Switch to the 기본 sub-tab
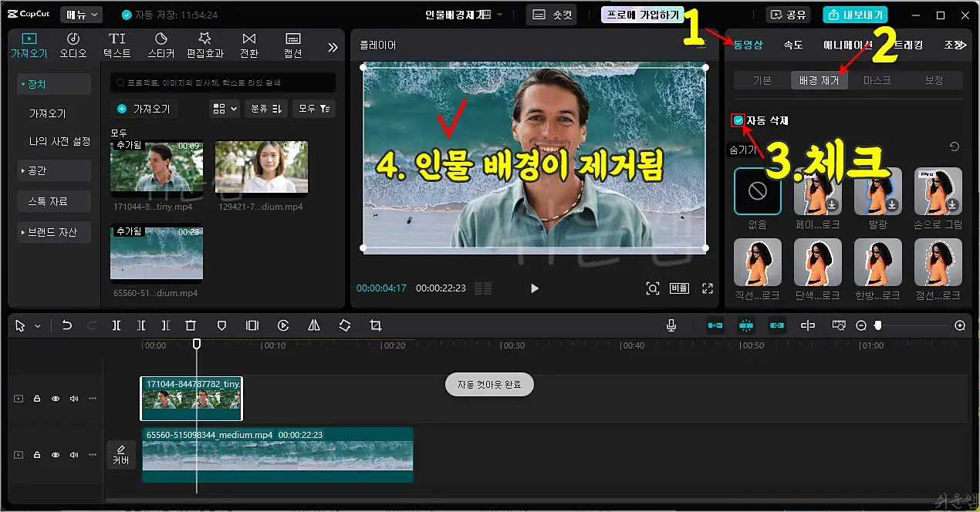The height and width of the screenshot is (512, 980). 762,80
